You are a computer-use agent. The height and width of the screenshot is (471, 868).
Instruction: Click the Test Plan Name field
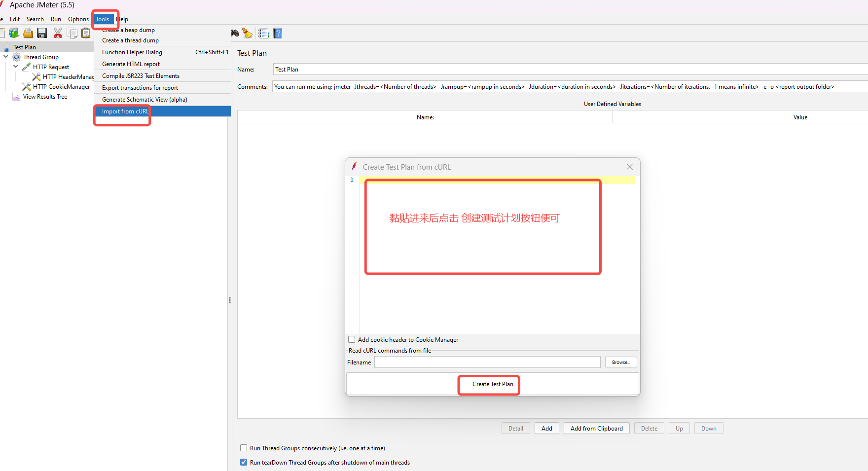[x=571, y=70]
